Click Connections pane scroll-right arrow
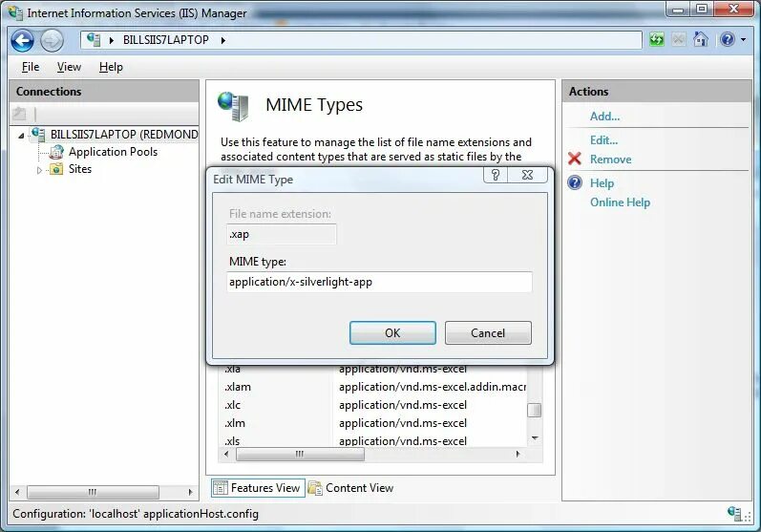 pos(190,492)
